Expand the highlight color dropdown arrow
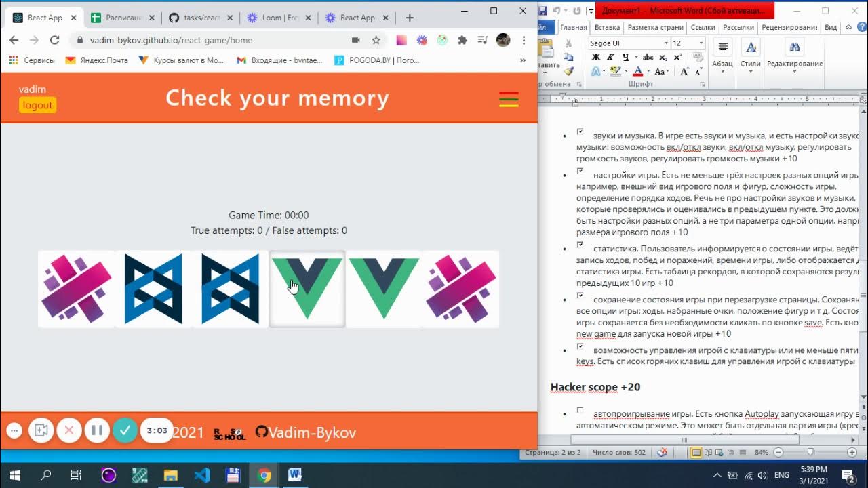Screen dimensions: 868x488 click(x=625, y=71)
